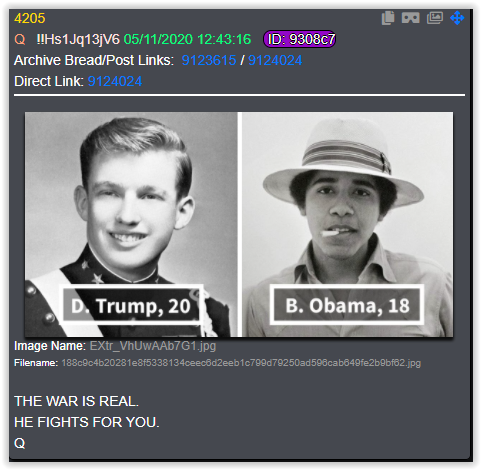Image resolution: width=481 pixels, height=470 pixels.
Task: Click the line HE FIGHTS FOR YOU.
Action: click(x=87, y=422)
